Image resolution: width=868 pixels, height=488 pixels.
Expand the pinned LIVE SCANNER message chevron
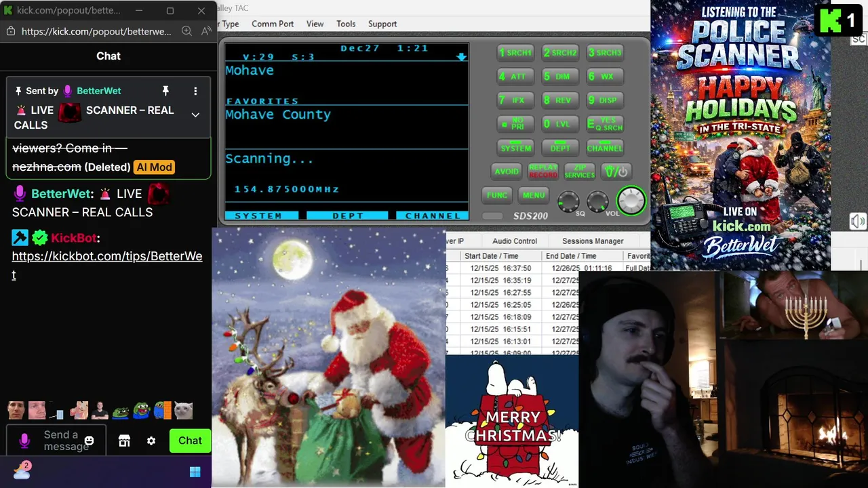pyautogui.click(x=195, y=115)
